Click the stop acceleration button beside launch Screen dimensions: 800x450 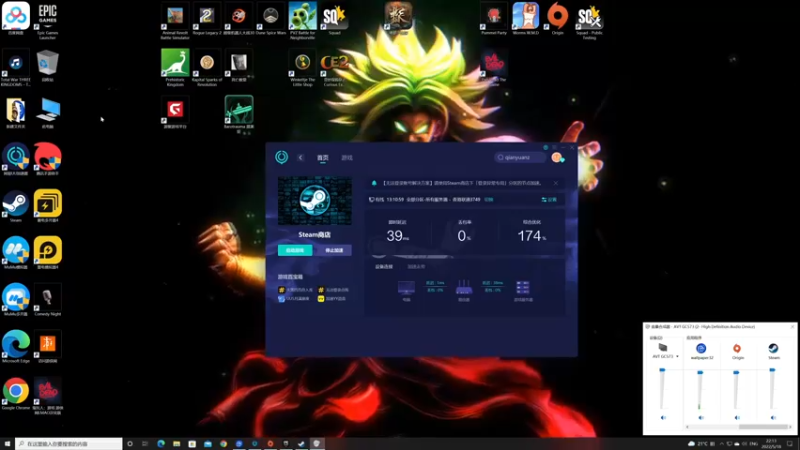coord(334,251)
